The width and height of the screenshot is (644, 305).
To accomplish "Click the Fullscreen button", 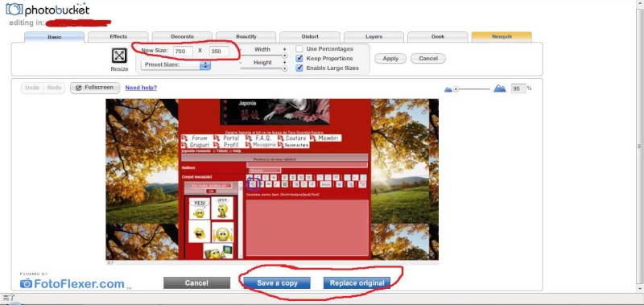I will (95, 88).
